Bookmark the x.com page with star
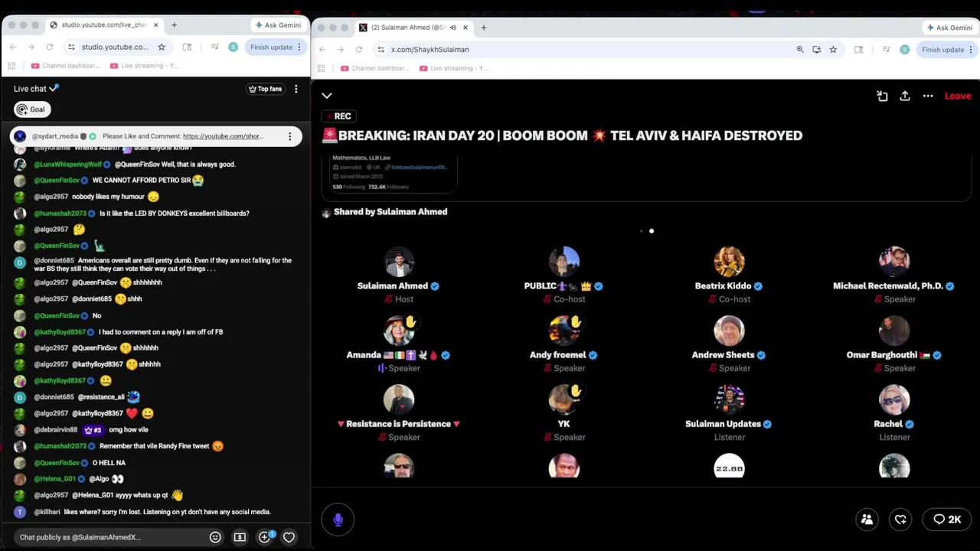The height and width of the screenshot is (551, 980). (x=833, y=49)
